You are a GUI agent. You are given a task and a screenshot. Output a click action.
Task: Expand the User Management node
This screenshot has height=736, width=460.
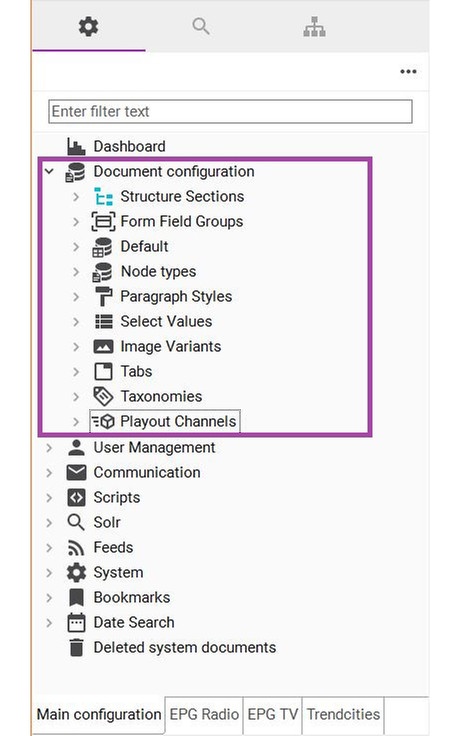(49, 448)
